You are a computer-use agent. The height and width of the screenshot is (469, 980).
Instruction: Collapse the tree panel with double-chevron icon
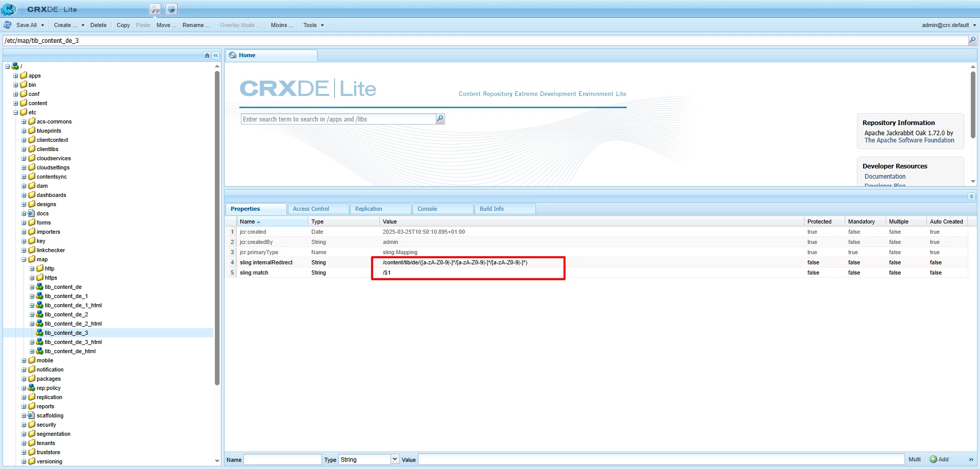pos(216,55)
